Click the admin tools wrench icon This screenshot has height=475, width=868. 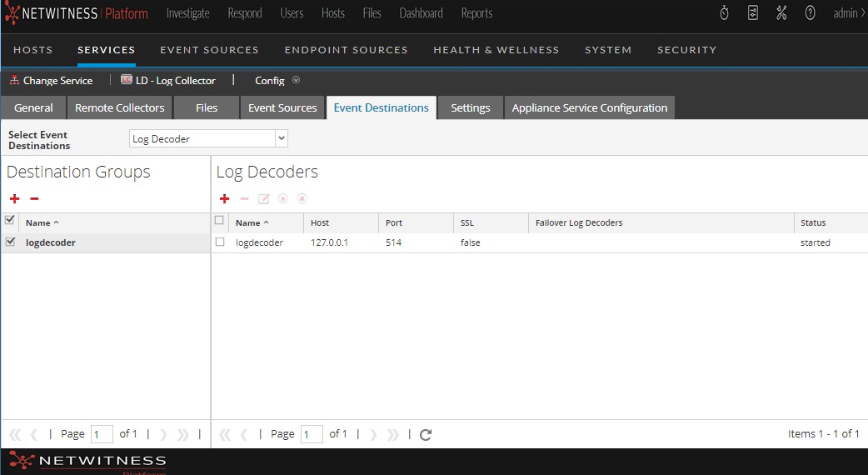[x=781, y=13]
